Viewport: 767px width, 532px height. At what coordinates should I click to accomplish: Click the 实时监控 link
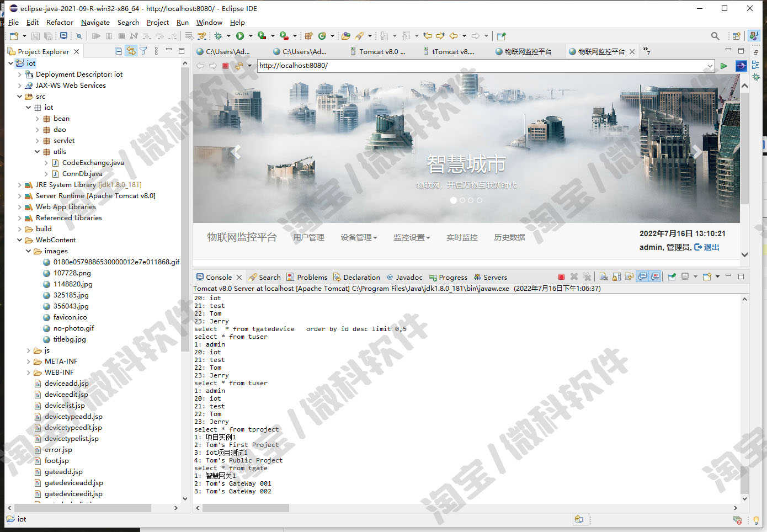462,237
